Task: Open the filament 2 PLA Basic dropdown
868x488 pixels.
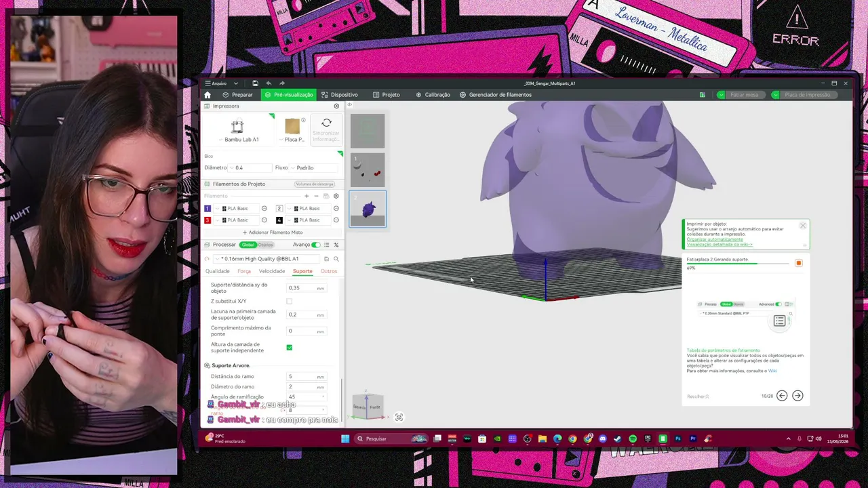Action: click(309, 209)
